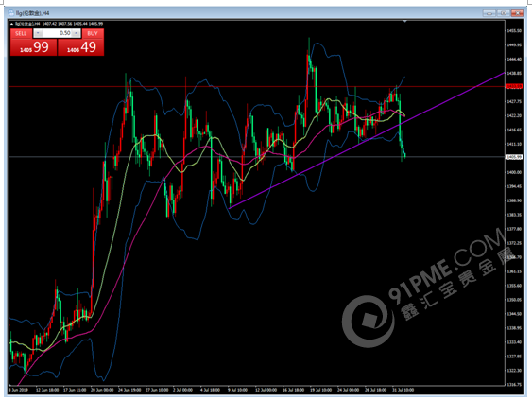
Task: Click the 1405.99 sell price tile
Action: point(34,47)
